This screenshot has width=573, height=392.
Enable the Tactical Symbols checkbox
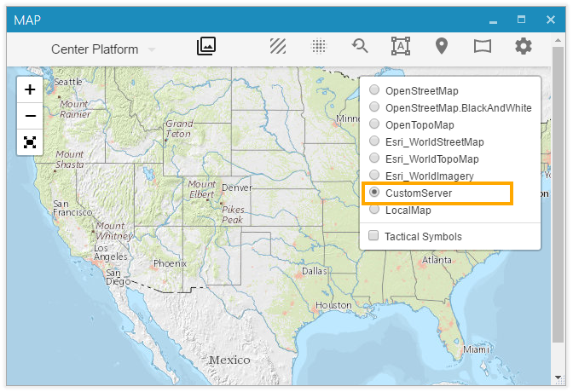pyautogui.click(x=373, y=235)
